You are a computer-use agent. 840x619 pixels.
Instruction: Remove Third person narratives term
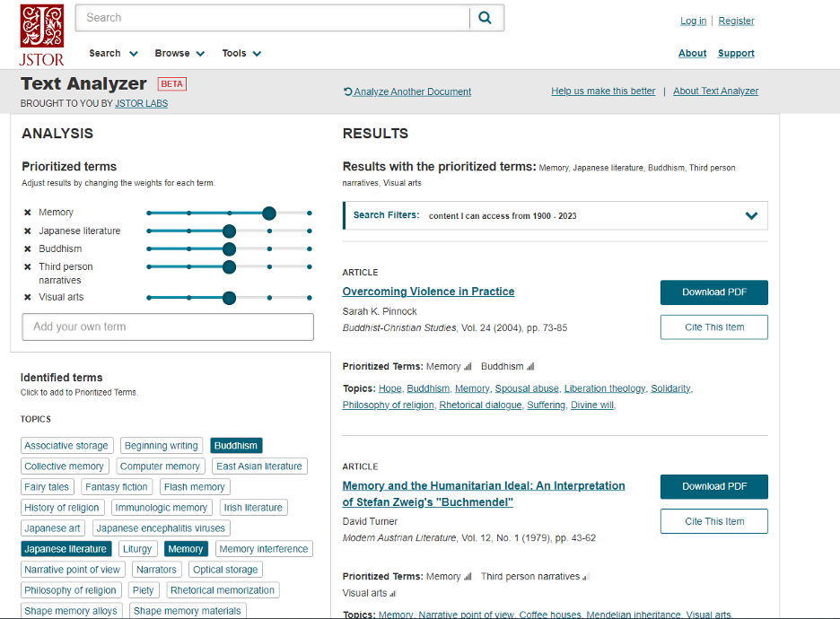click(28, 267)
